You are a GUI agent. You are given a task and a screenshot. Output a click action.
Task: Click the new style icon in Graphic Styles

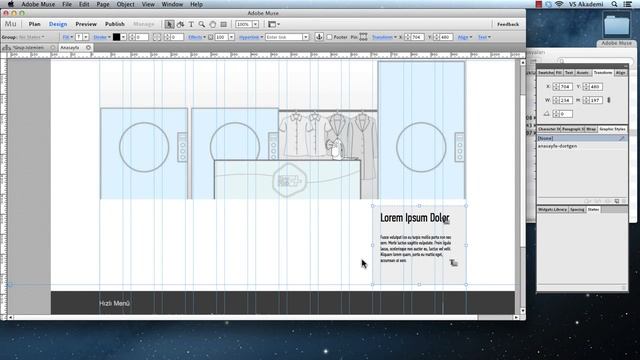[x=617, y=201]
